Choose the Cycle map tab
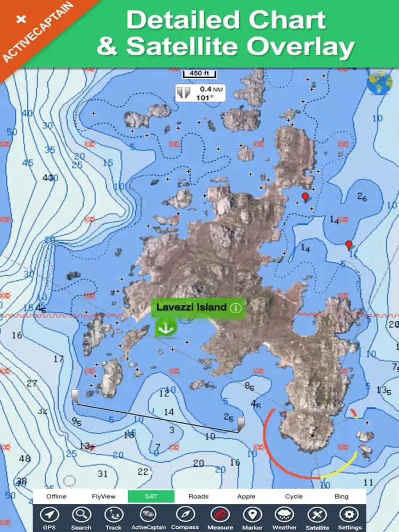The image size is (399, 532). click(294, 496)
